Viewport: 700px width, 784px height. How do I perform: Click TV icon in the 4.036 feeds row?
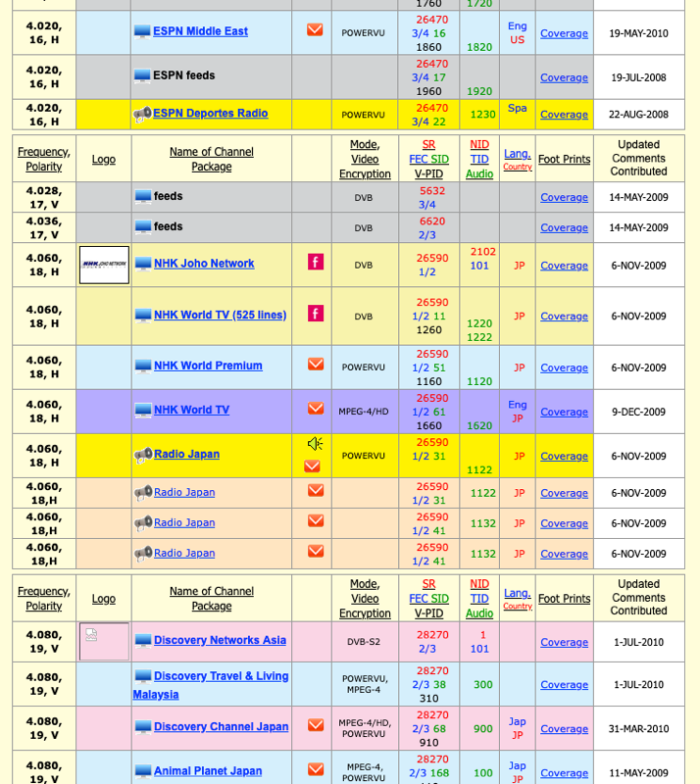[143, 227]
